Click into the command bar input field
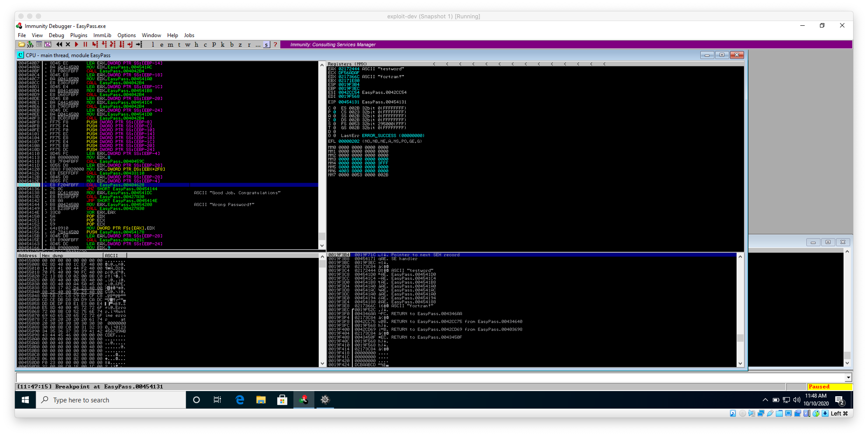Screen dimensions: 868x436 point(431,377)
